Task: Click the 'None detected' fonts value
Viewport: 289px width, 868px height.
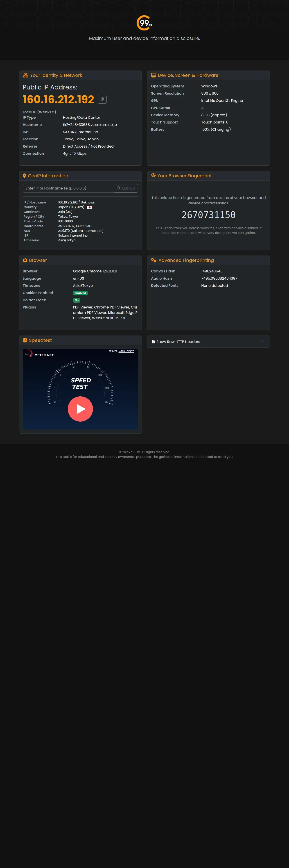Action: click(215, 286)
